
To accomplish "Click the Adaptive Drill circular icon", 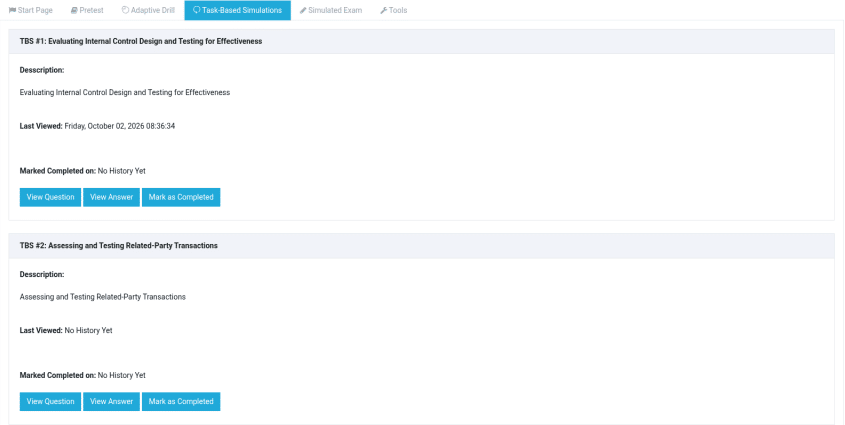I will 125,10.
